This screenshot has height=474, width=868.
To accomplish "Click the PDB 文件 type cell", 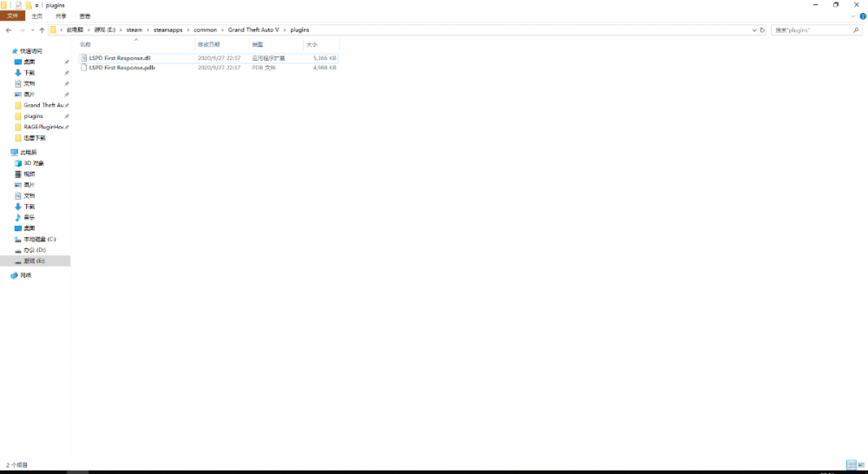I will (x=264, y=68).
